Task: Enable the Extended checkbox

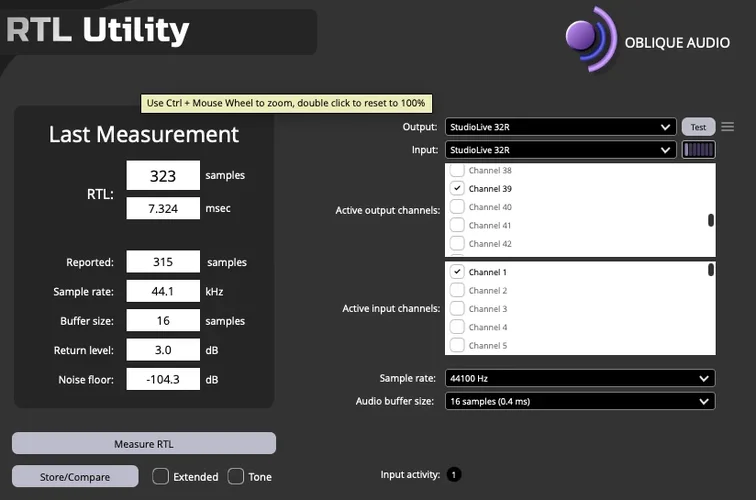Action: click(161, 476)
